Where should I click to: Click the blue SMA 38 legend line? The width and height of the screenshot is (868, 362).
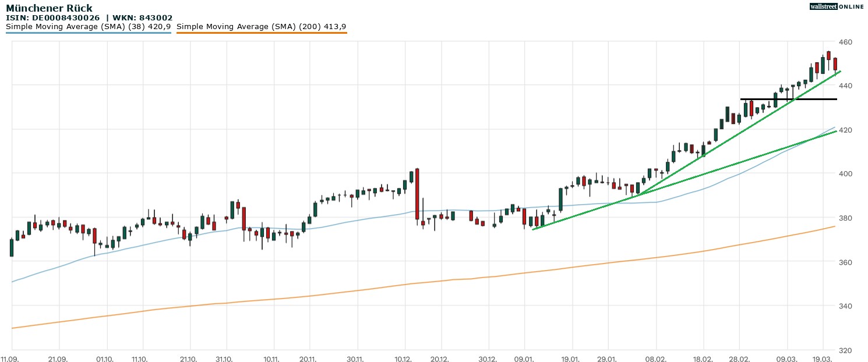click(x=88, y=33)
